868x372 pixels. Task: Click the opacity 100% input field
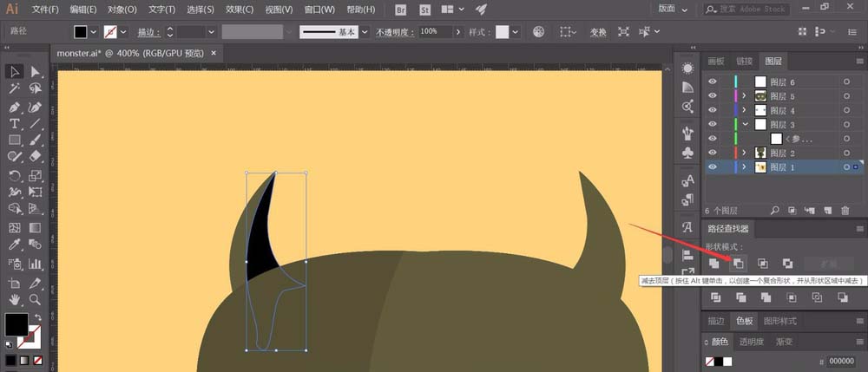pyautogui.click(x=435, y=32)
